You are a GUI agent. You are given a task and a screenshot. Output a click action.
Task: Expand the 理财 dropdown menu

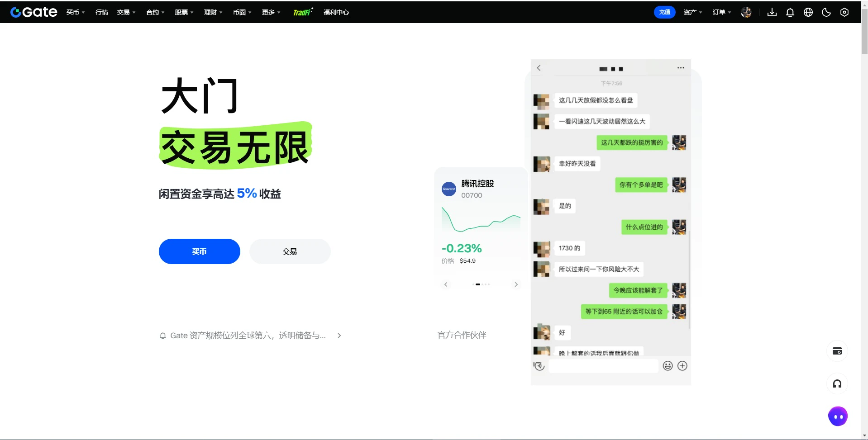point(213,12)
